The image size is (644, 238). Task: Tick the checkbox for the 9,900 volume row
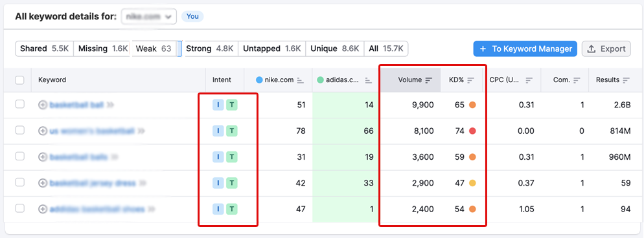[19, 105]
